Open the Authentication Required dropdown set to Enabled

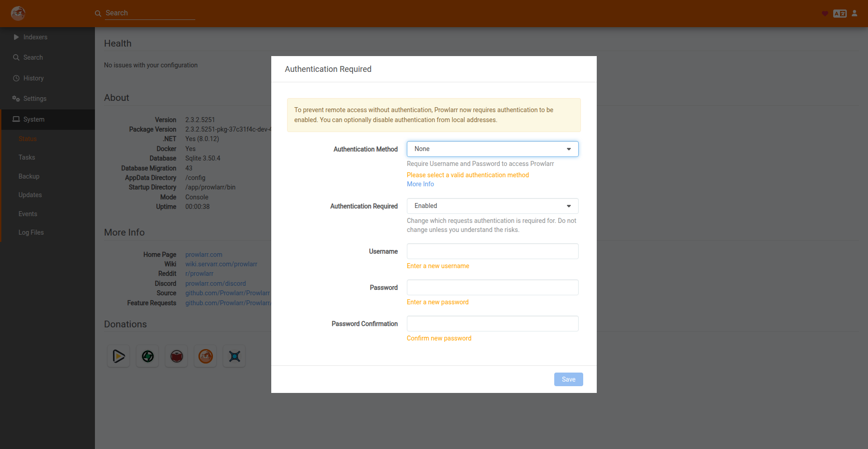point(492,206)
